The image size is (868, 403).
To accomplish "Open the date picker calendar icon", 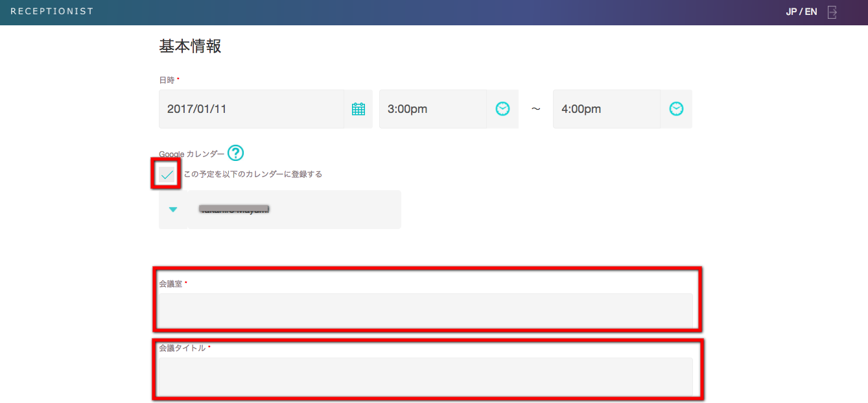I will coord(358,109).
